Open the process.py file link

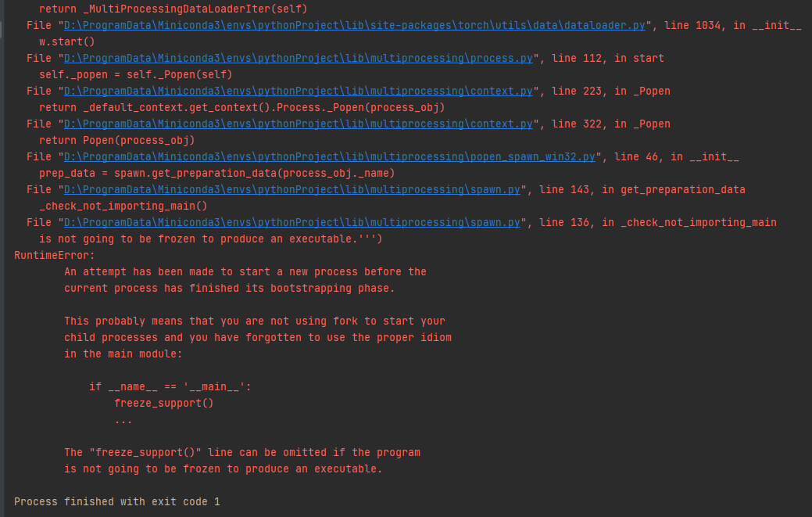pyautogui.click(x=298, y=58)
